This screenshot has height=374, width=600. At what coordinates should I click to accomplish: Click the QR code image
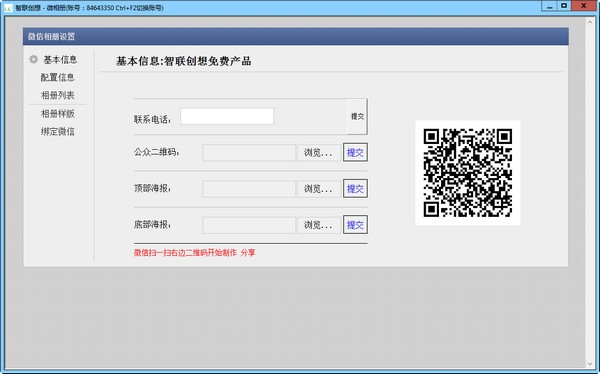(468, 173)
